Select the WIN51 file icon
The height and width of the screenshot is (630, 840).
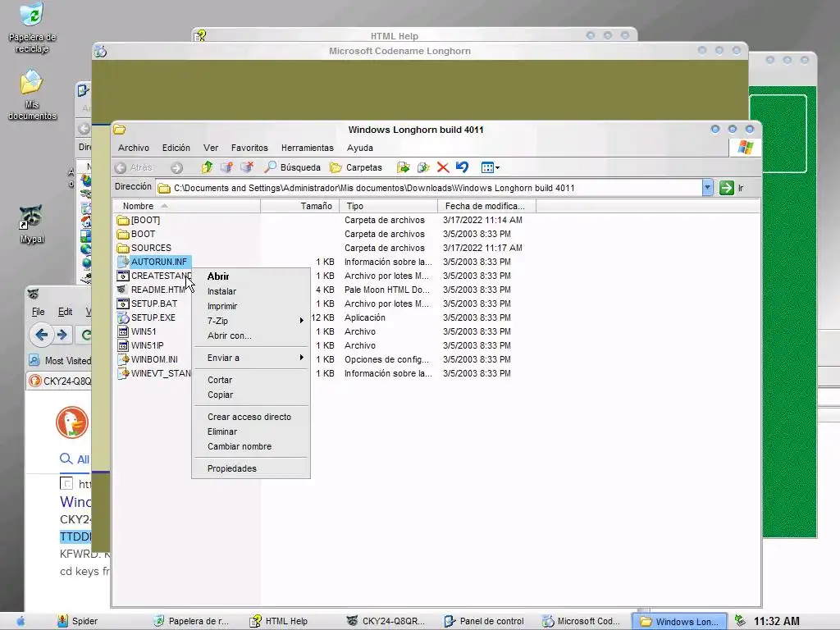123,331
